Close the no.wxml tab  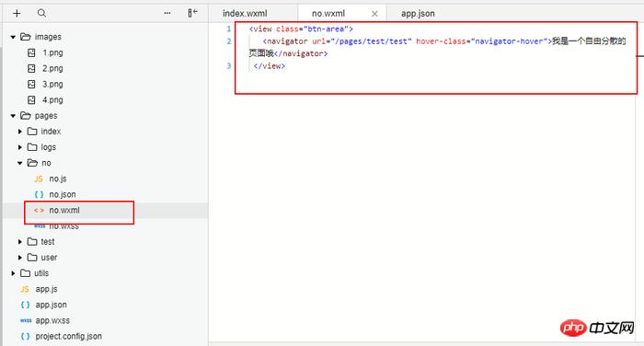(x=374, y=14)
